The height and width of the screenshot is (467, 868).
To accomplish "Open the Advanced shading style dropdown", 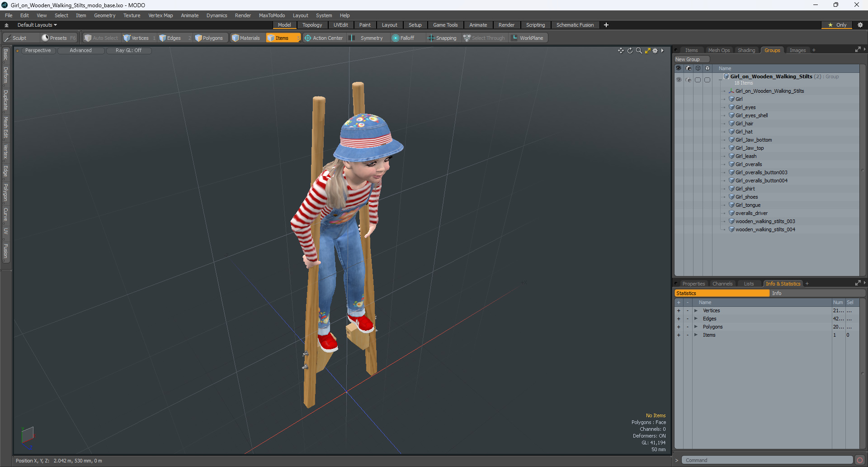I will point(80,51).
